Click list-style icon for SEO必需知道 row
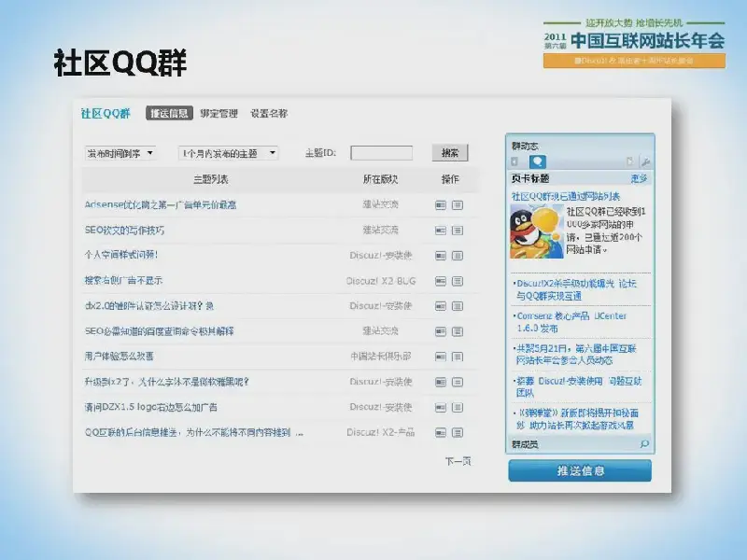Viewport: 747px width, 560px height. click(458, 331)
